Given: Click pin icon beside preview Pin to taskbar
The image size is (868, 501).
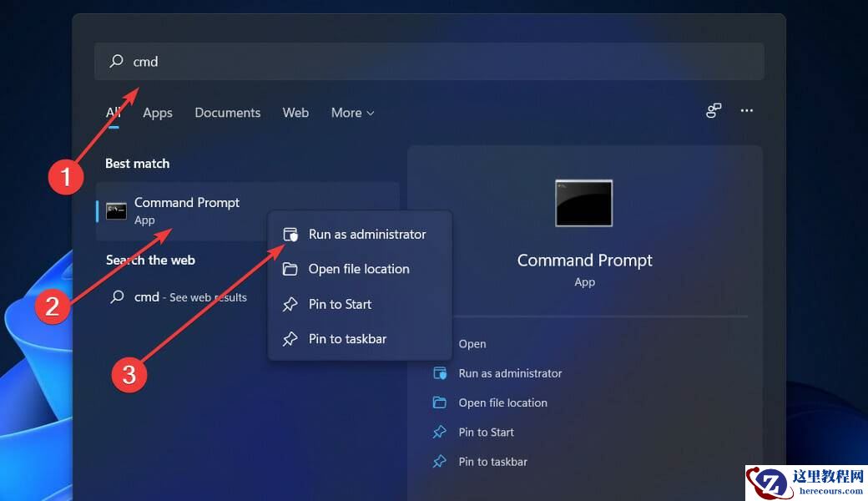Looking at the screenshot, I should [440, 461].
